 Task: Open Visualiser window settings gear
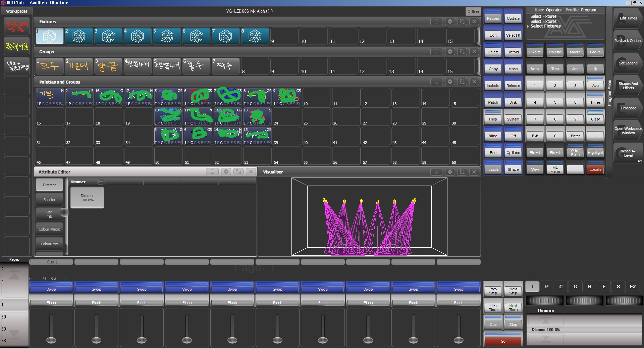coord(450,172)
